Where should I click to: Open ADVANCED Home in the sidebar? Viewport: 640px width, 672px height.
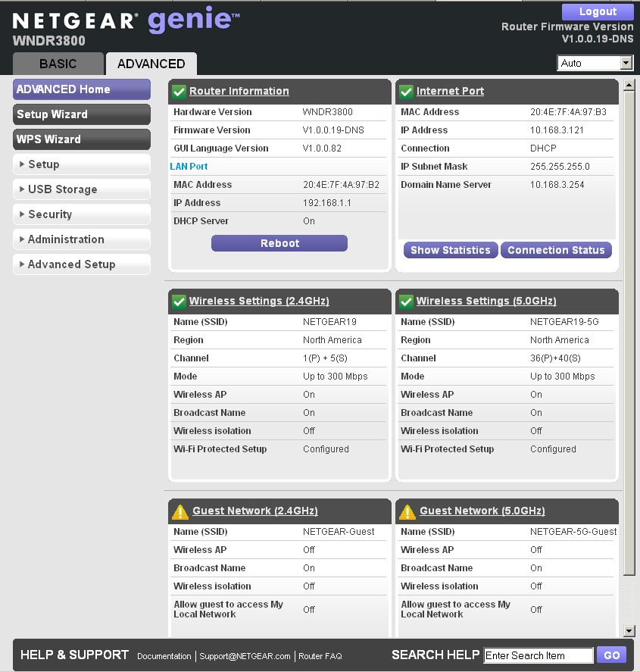click(x=81, y=89)
